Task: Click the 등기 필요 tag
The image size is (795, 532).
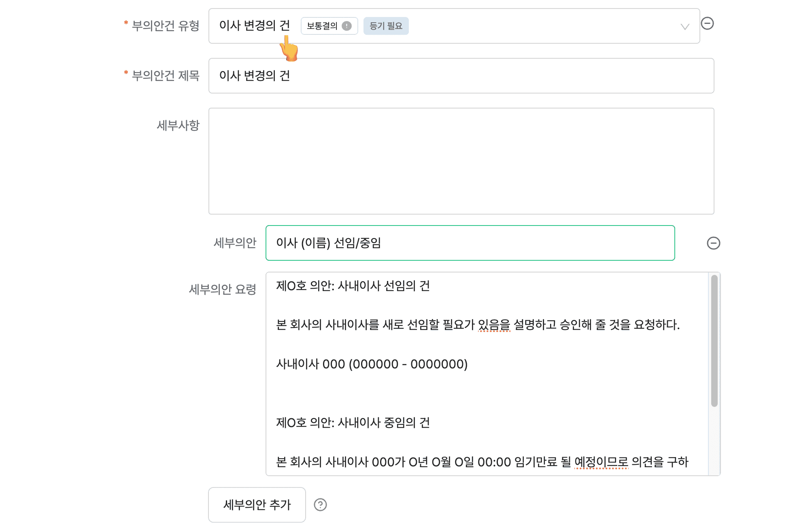Action: pos(386,26)
